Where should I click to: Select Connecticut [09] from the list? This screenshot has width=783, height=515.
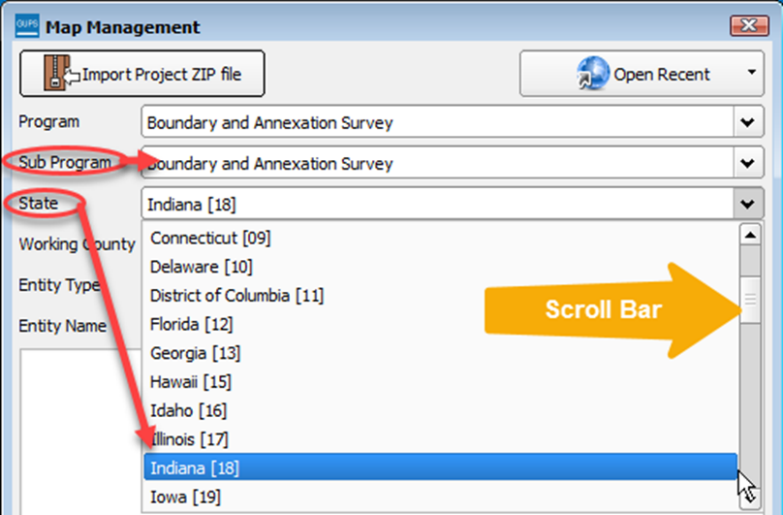pos(211,238)
